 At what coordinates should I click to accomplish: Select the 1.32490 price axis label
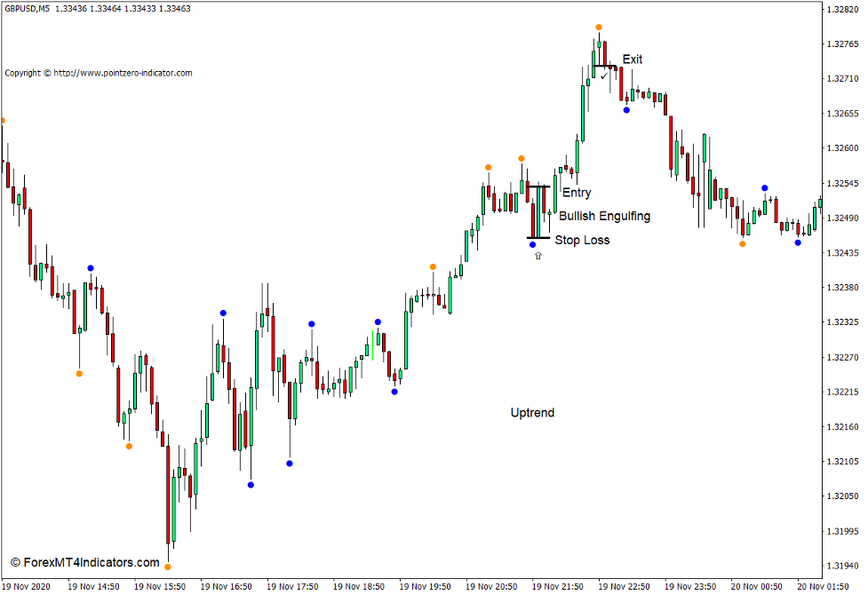tap(842, 218)
